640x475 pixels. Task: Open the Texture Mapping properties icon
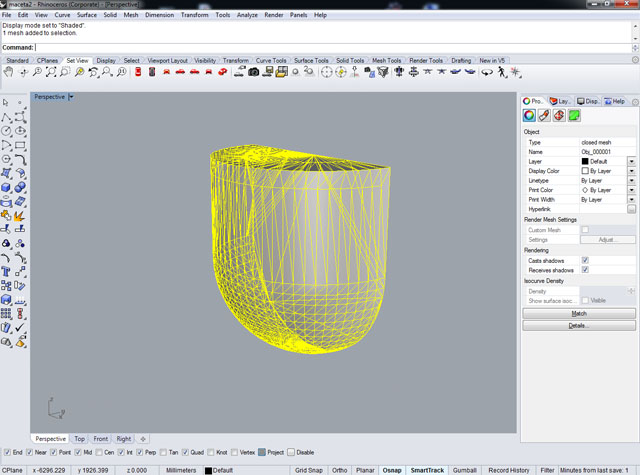559,115
